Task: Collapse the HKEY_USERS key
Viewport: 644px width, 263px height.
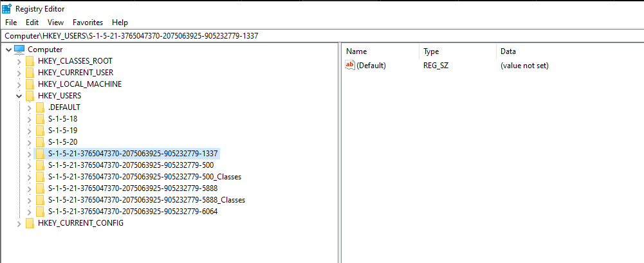Action: click(x=19, y=96)
